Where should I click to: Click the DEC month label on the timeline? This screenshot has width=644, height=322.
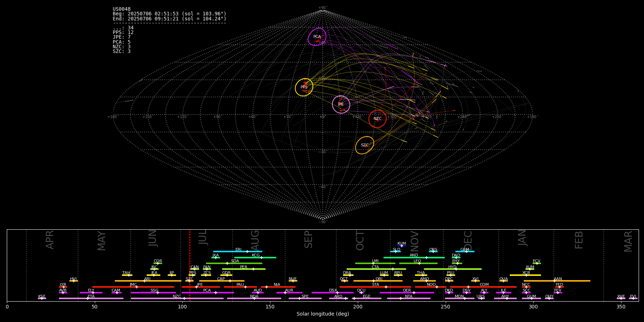[468, 240]
